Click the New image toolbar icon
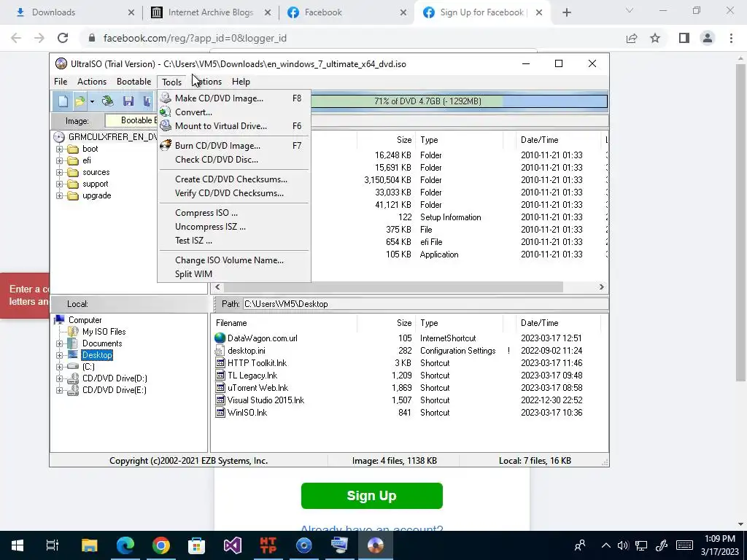 63,101
